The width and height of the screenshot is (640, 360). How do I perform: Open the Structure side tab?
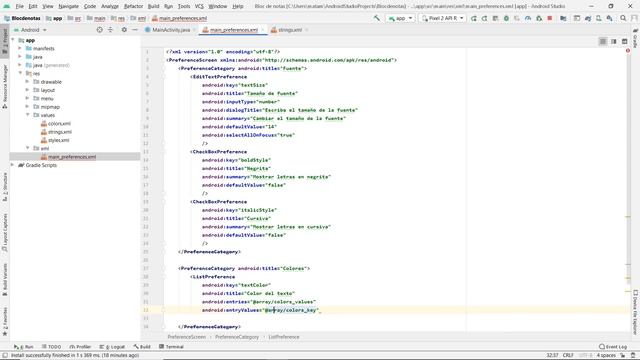click(4, 187)
